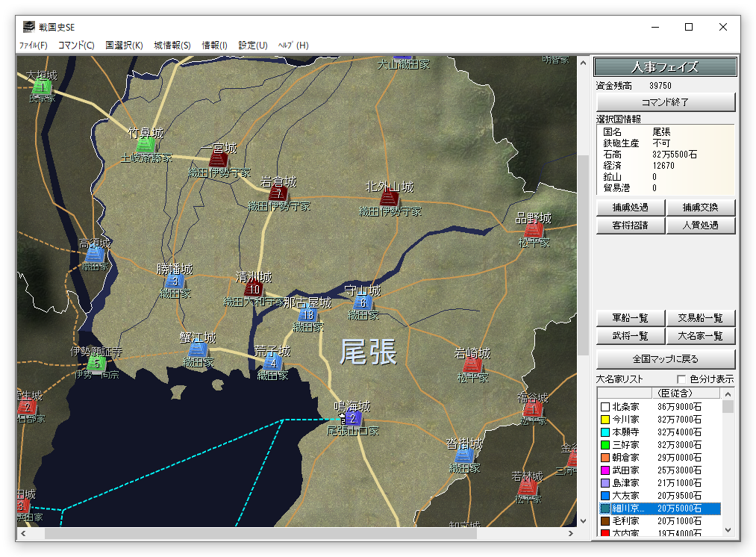Select the Moriyama castle (守山城) icon

click(x=363, y=302)
